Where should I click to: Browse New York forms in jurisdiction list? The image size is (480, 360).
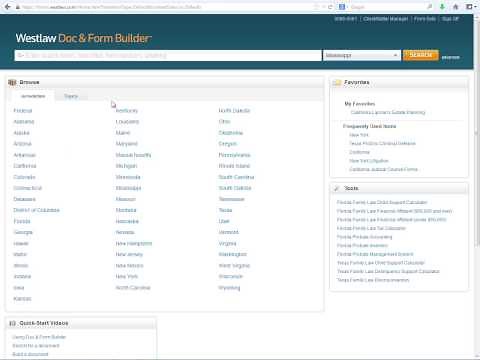tap(127, 276)
